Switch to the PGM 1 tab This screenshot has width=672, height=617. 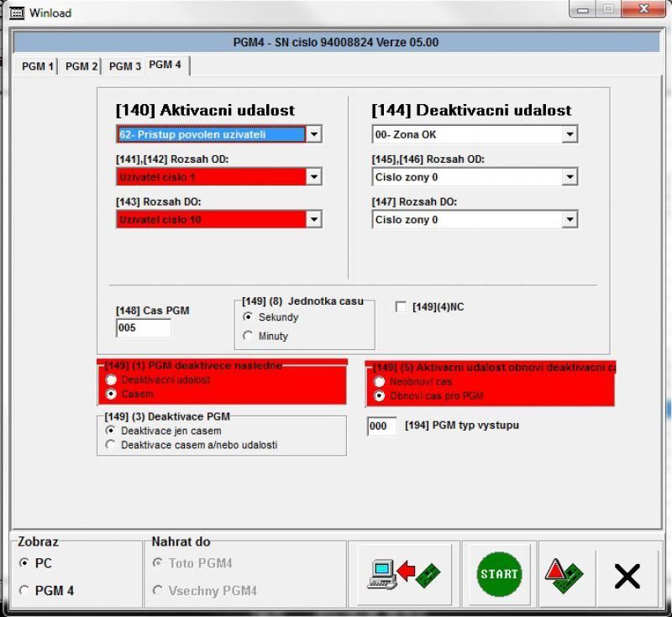[37, 66]
